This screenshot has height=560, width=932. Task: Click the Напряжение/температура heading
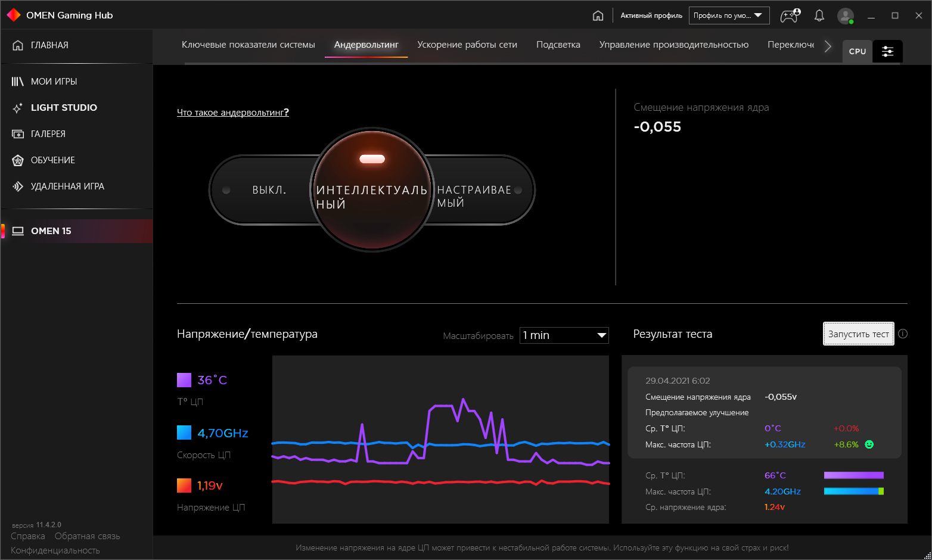247,334
